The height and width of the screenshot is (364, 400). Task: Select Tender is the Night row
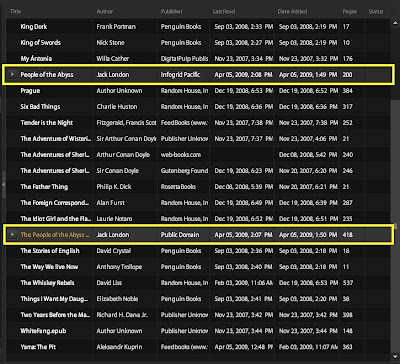click(198, 123)
